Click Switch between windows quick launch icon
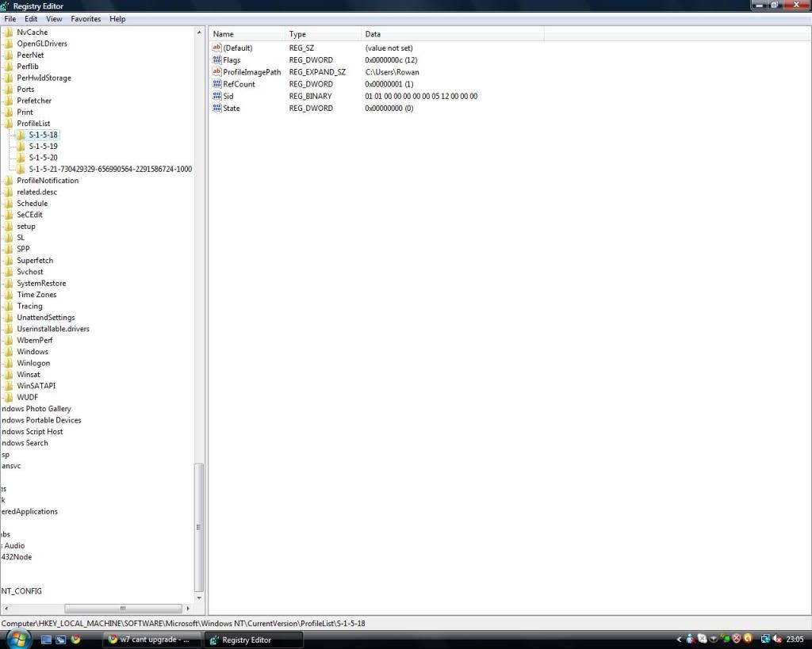The image size is (812, 649). tap(60, 639)
